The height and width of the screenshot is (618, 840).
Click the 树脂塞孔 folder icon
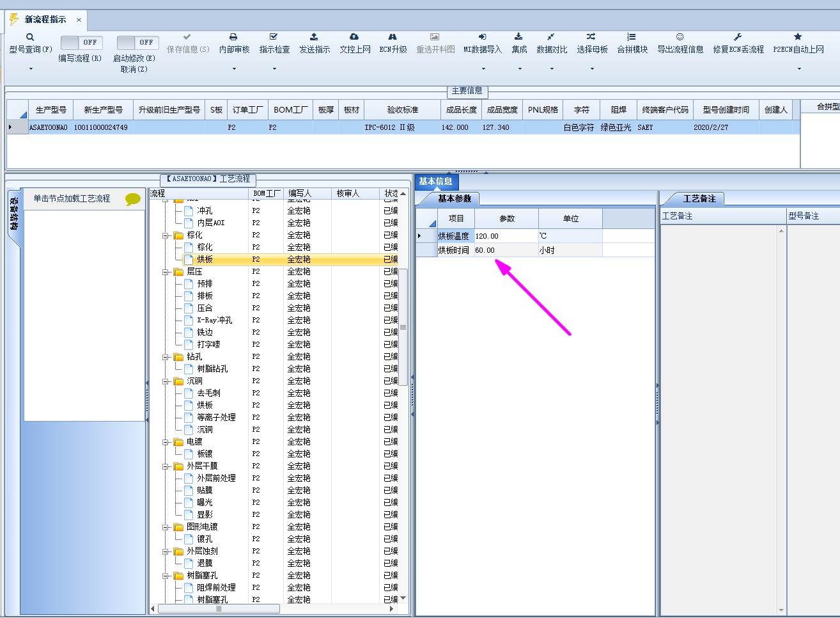(179, 576)
